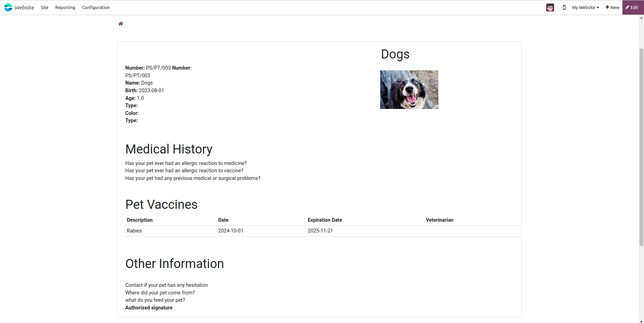The height and width of the screenshot is (323, 644).
Task: Click the allergic reaction to medicine question
Action: [186, 163]
